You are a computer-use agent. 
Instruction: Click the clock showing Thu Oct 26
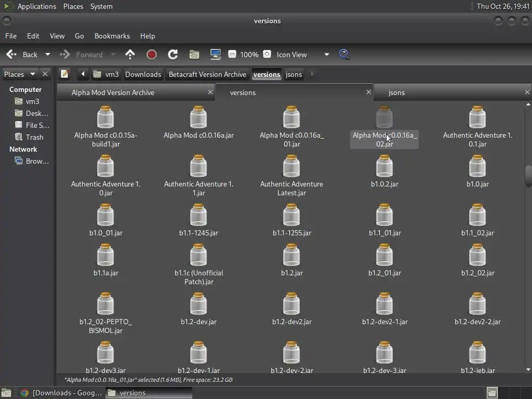[503, 6]
